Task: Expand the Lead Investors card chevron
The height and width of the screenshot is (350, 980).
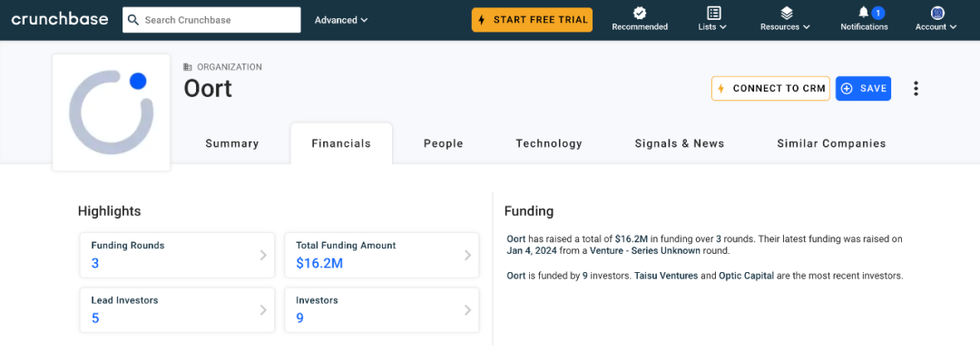Action: click(263, 310)
